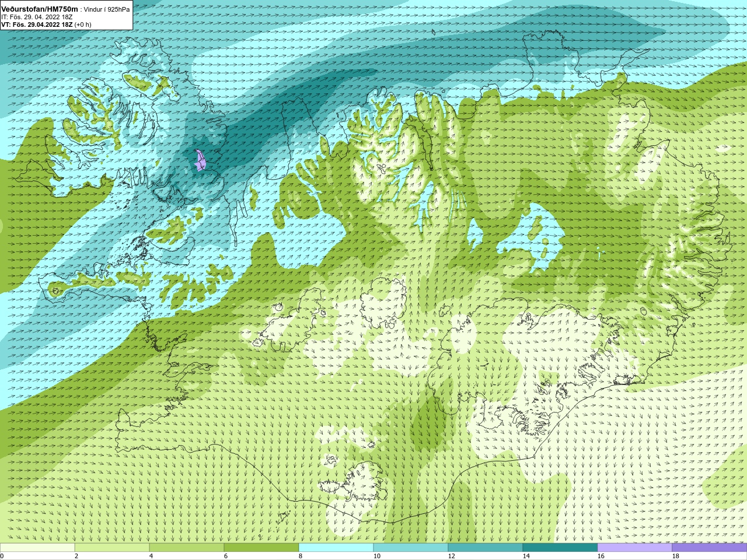
Task: Click the purple high-wind patch on the map
Action: click(200, 160)
